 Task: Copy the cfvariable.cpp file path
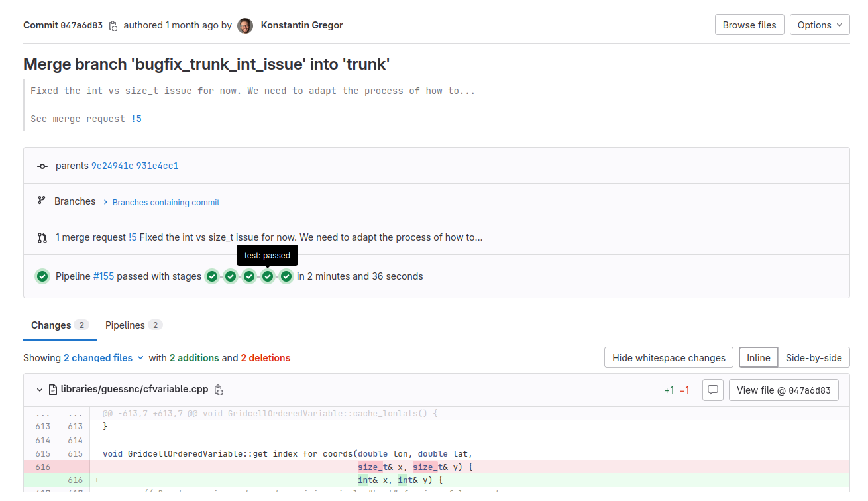point(219,390)
